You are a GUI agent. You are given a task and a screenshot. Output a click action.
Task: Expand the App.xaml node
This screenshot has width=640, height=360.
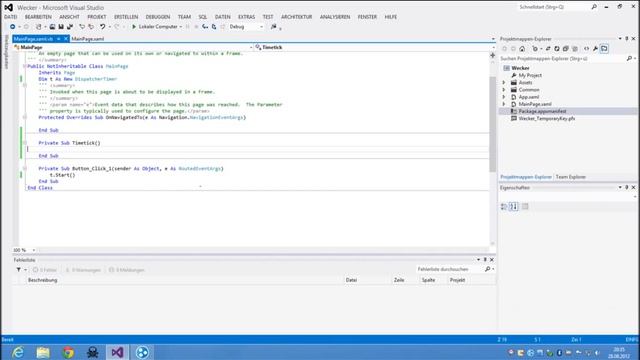[504, 97]
